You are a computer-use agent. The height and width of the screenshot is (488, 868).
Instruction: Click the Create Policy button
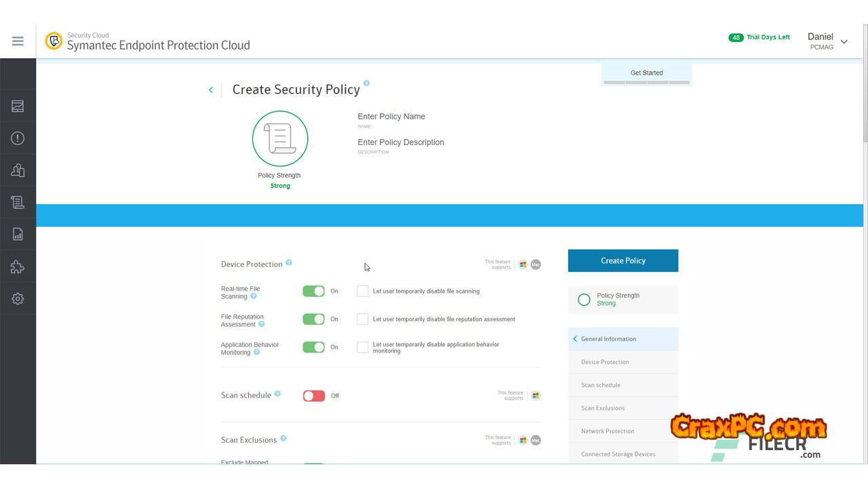623,260
